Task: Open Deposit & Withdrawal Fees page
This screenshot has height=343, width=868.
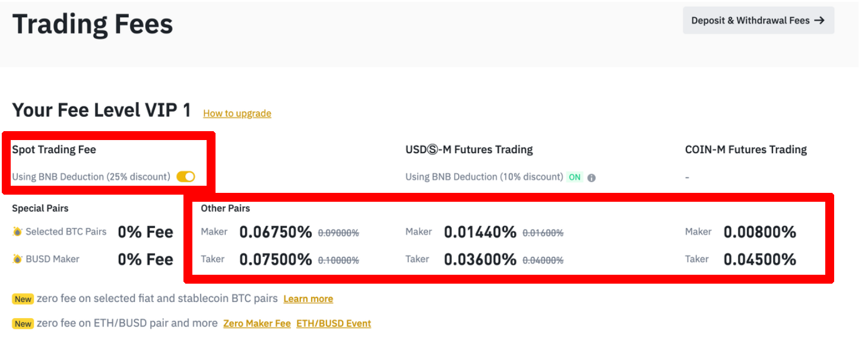Action: 758,20
